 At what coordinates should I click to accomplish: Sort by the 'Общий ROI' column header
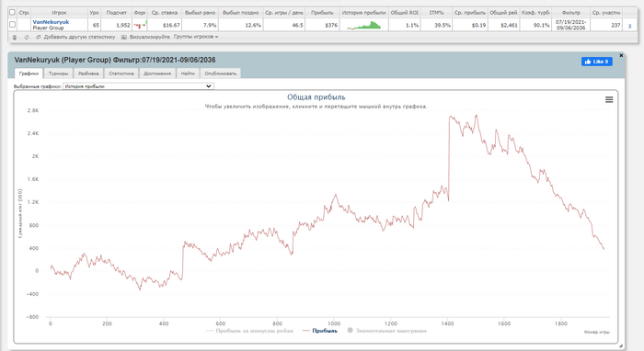(404, 13)
